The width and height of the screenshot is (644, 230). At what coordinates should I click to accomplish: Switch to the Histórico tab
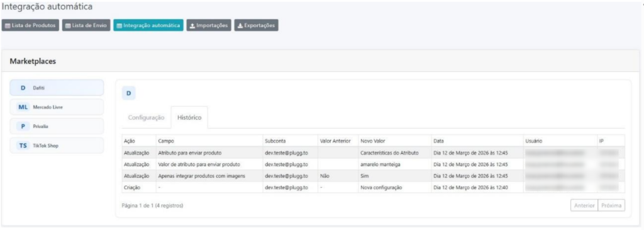(x=189, y=118)
